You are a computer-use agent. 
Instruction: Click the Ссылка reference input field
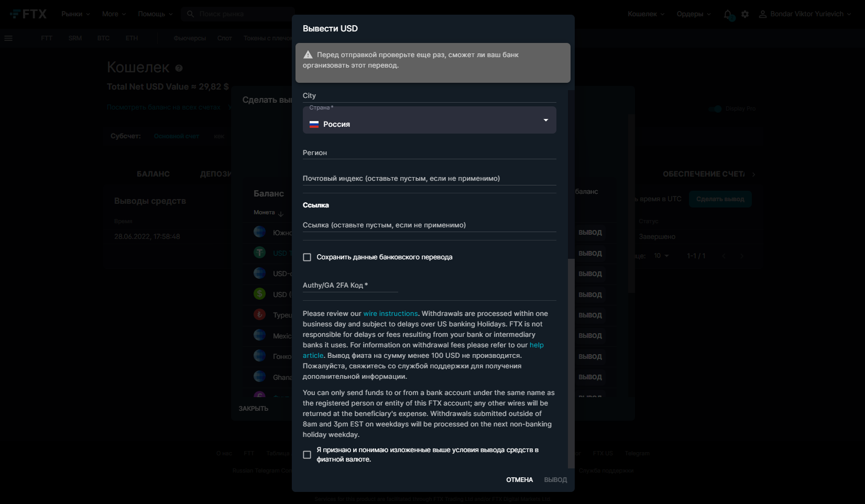click(x=430, y=225)
